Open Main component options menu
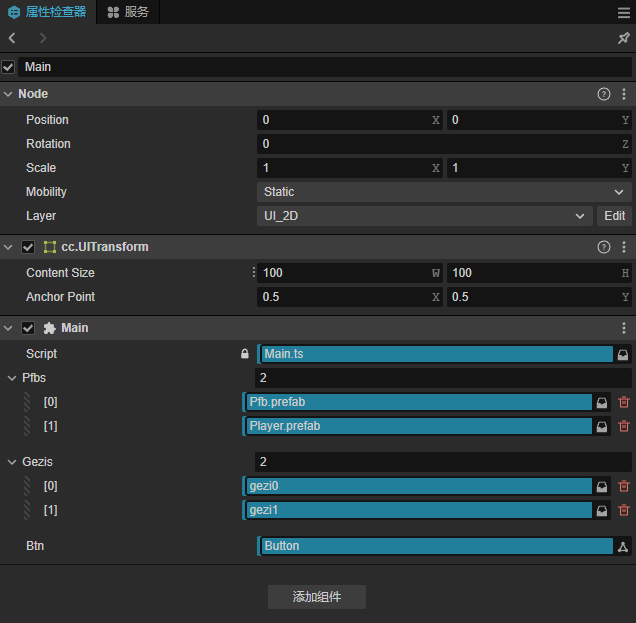Screen dimensions: 636x623 point(624,328)
